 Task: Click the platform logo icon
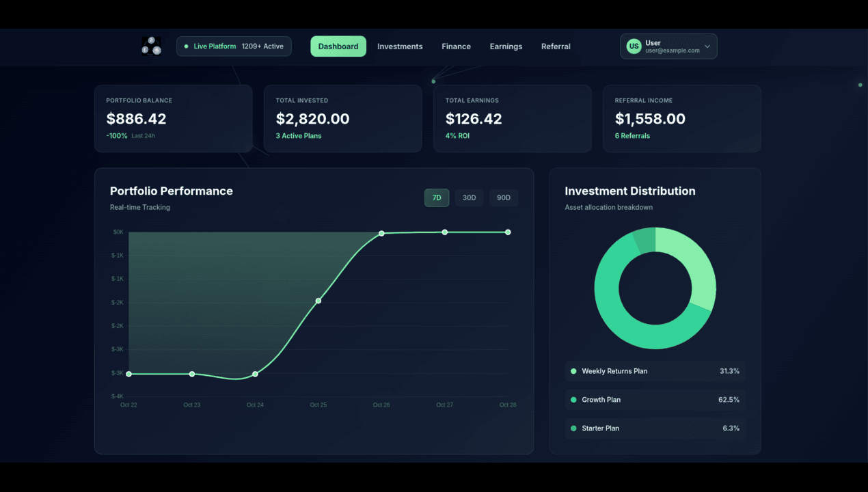tap(152, 46)
